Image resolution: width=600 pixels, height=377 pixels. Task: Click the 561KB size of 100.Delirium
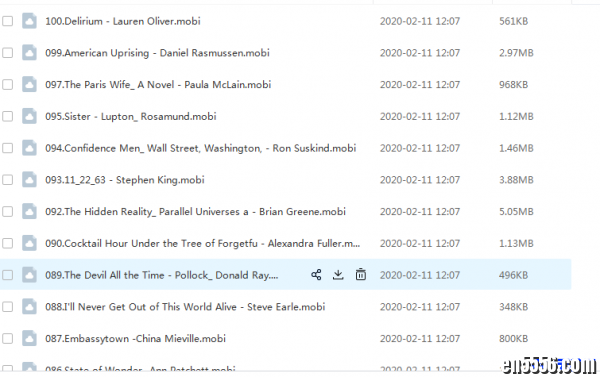[x=514, y=21]
